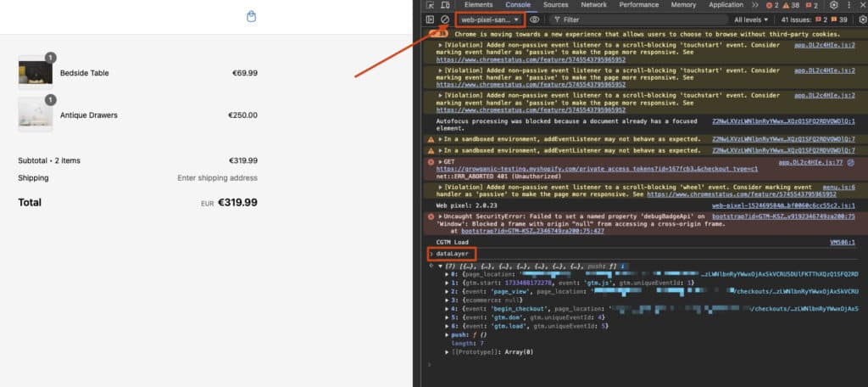Open the DevTools kebab more-options menu
This screenshot has height=387, width=868.
click(849, 5)
